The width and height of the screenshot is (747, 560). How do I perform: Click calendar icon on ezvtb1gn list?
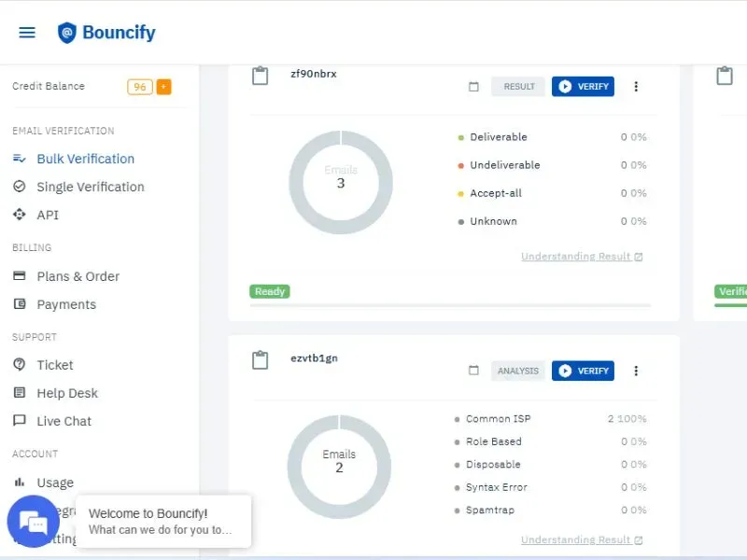point(473,371)
